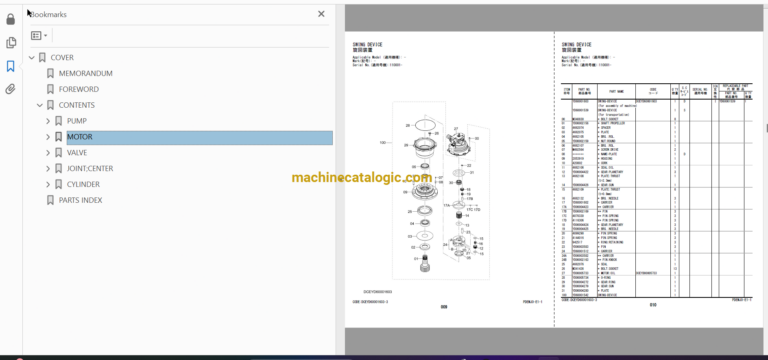Select the CONTENTS bookmark

coord(77,105)
